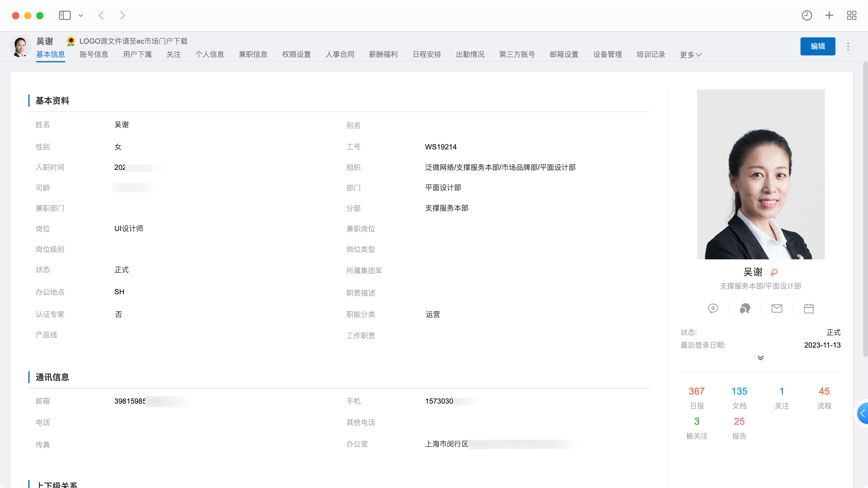Open the sidebar options chevron
The width and height of the screenshot is (868, 488).
81,15
